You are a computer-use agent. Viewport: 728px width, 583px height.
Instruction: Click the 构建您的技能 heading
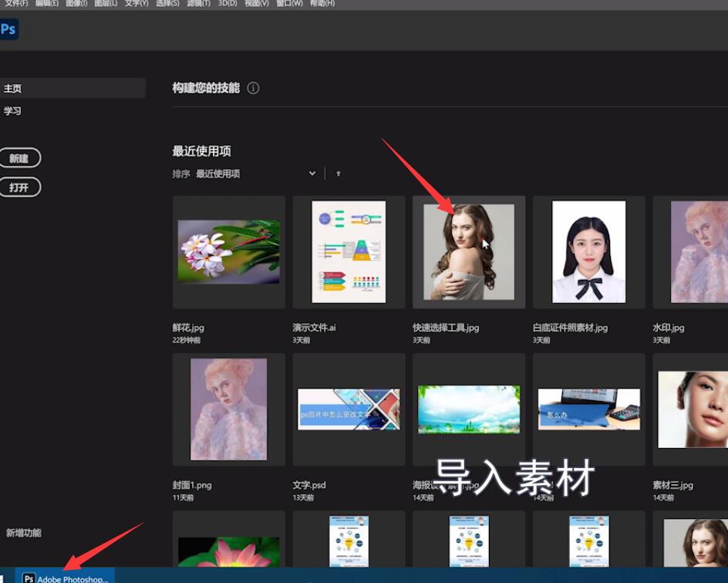[206, 88]
